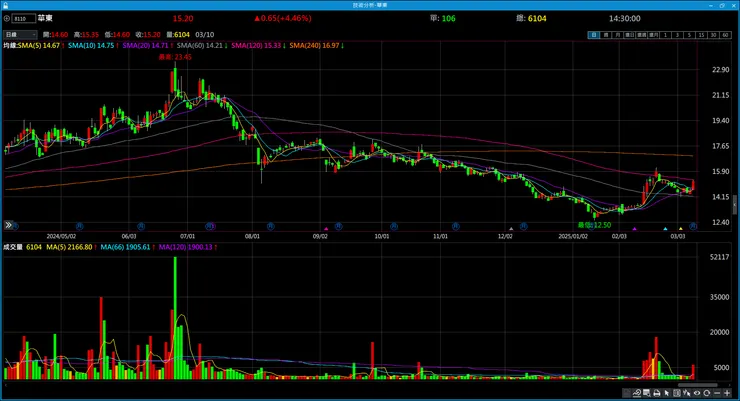Click the SMA(5) 14.67 indicator label
This screenshot has width=740, height=401.
click(39, 46)
